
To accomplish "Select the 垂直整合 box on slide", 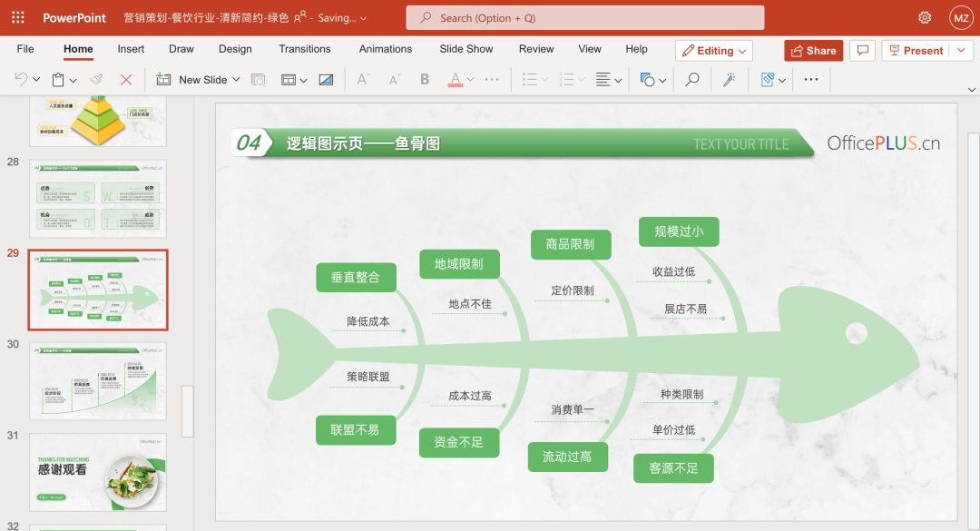I will click(x=356, y=277).
